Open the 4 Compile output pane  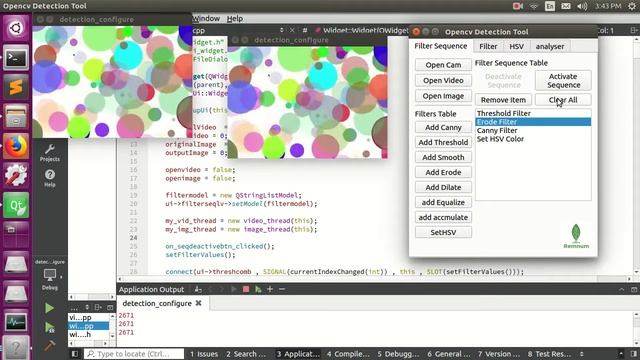click(x=348, y=353)
